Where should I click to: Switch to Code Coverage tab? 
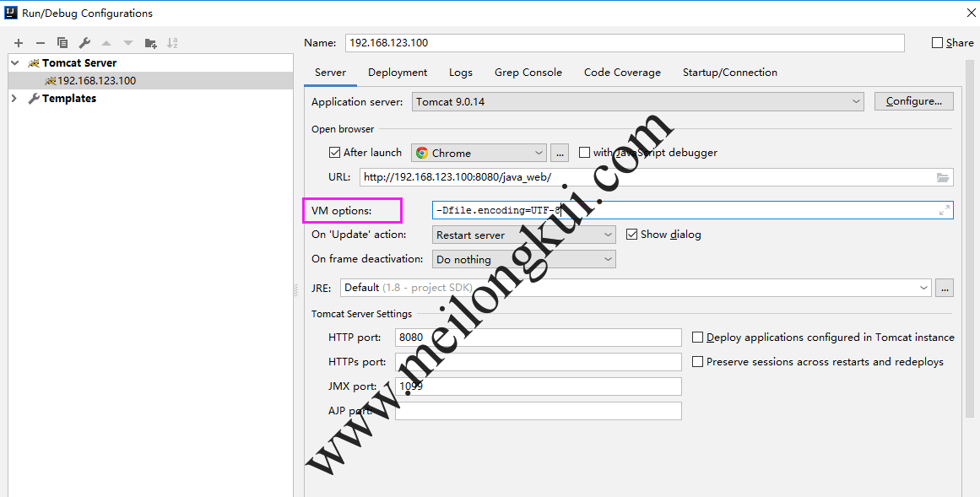[622, 73]
